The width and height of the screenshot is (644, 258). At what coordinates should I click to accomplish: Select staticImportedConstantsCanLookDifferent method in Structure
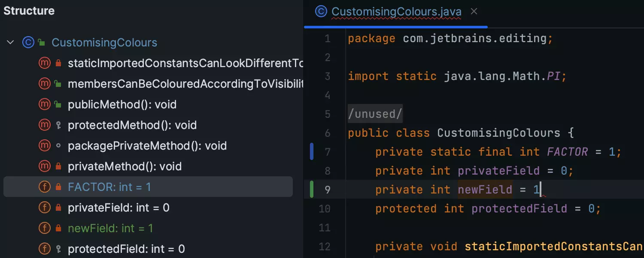click(185, 63)
